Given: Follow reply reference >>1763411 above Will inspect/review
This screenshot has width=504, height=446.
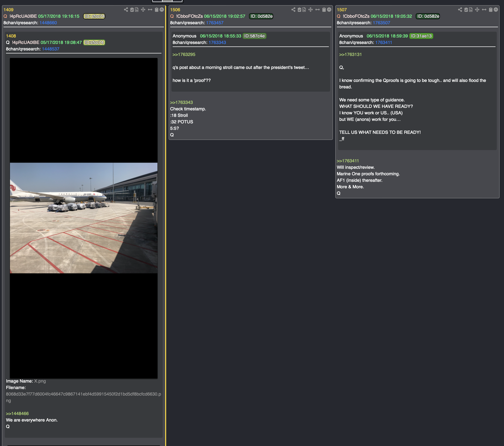Looking at the screenshot, I should click(348, 161).
